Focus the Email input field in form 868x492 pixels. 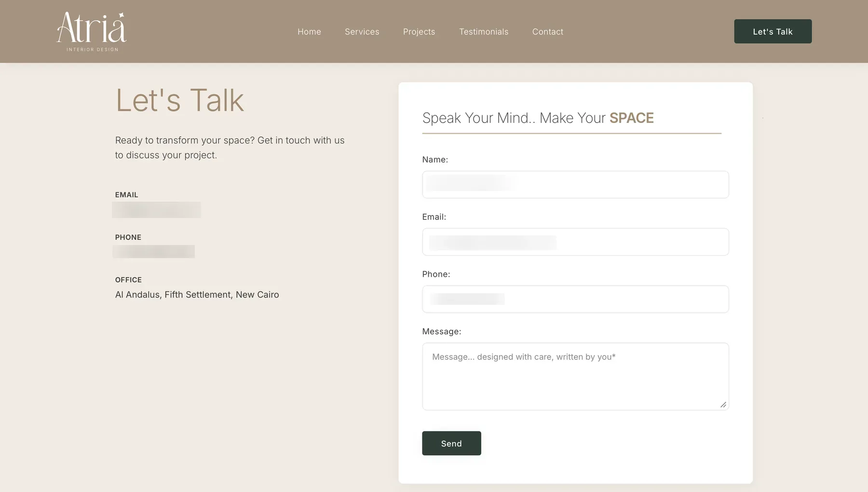[575, 242]
